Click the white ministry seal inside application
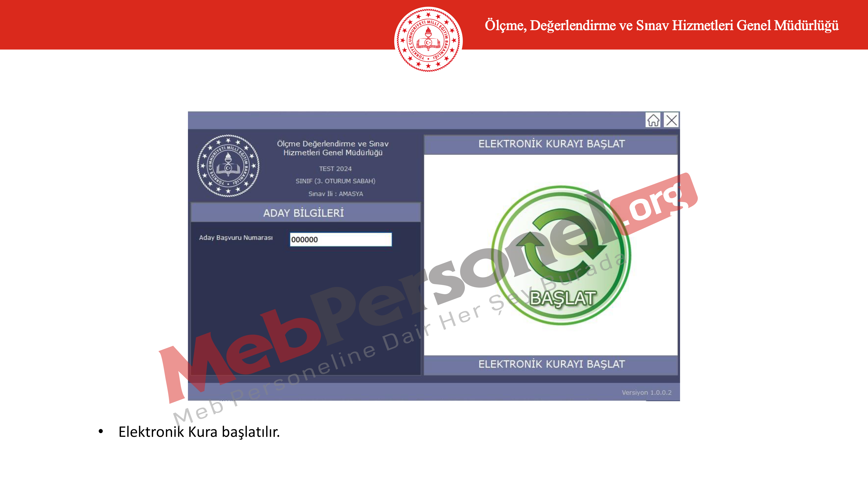Screen dimensions: 868x488 tap(228, 166)
